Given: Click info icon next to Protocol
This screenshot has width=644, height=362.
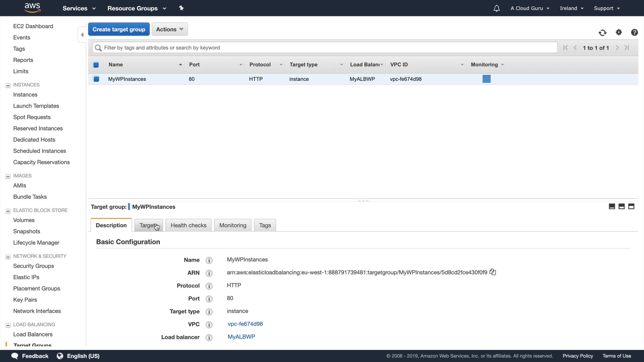Looking at the screenshot, I should [x=209, y=286].
